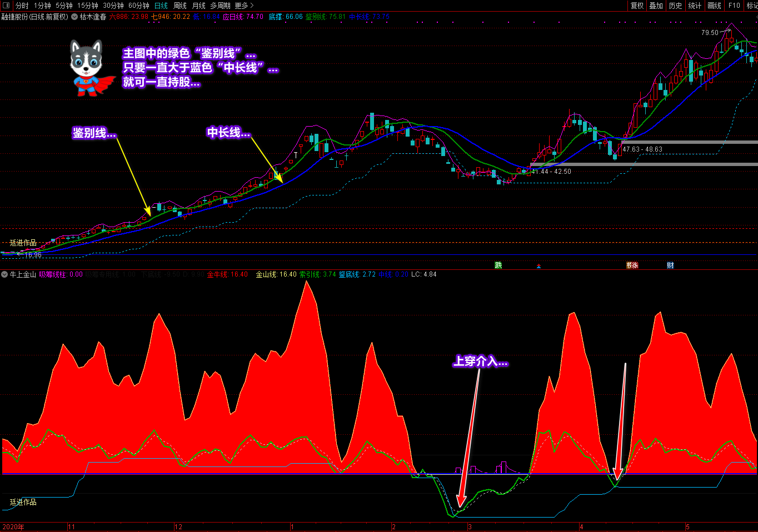The width and height of the screenshot is (758, 532).
Task: Click the green 跌 marker icon
Action: [498, 265]
